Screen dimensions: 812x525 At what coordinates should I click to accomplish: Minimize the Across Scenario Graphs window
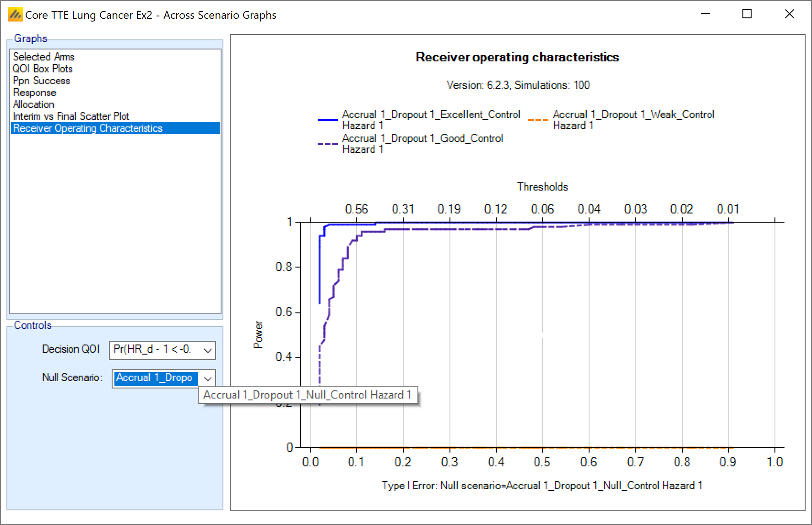pyautogui.click(x=705, y=14)
